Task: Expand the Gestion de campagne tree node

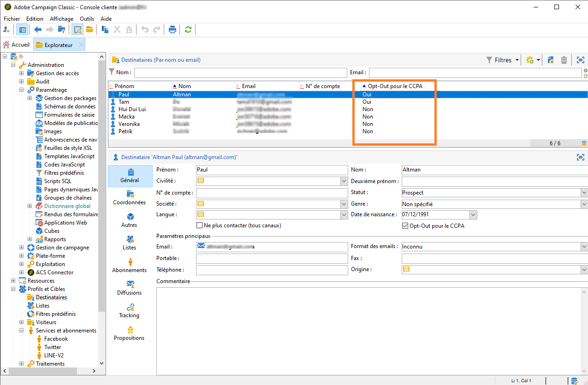Action: click(22, 248)
